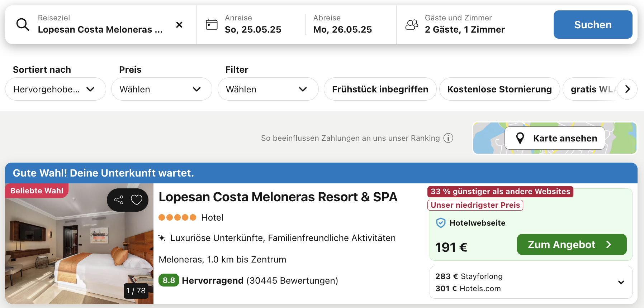Click the 8.8 rating badge
This screenshot has width=644, height=308.
click(x=169, y=280)
